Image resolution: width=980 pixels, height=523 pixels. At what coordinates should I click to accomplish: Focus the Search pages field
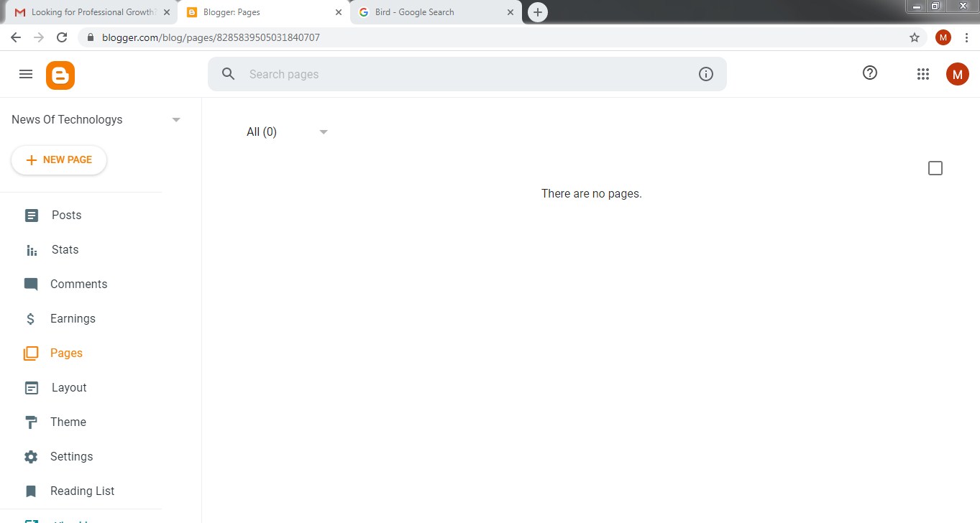tap(467, 74)
